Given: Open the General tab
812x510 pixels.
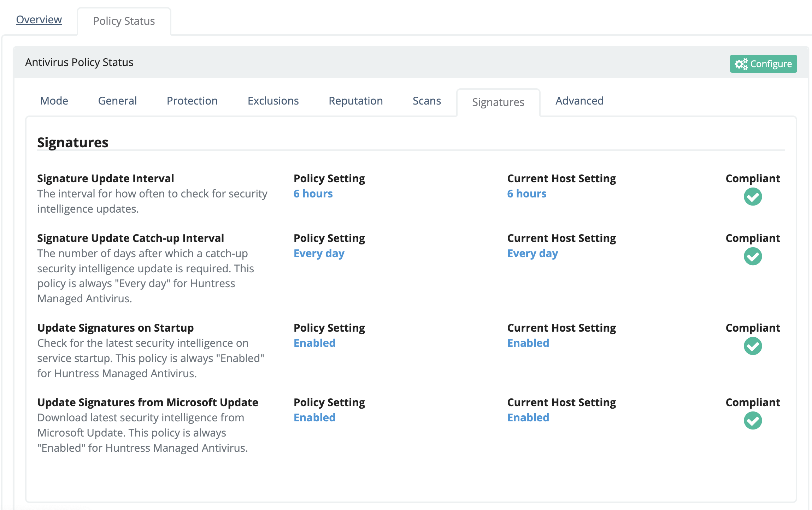Looking at the screenshot, I should (x=117, y=101).
